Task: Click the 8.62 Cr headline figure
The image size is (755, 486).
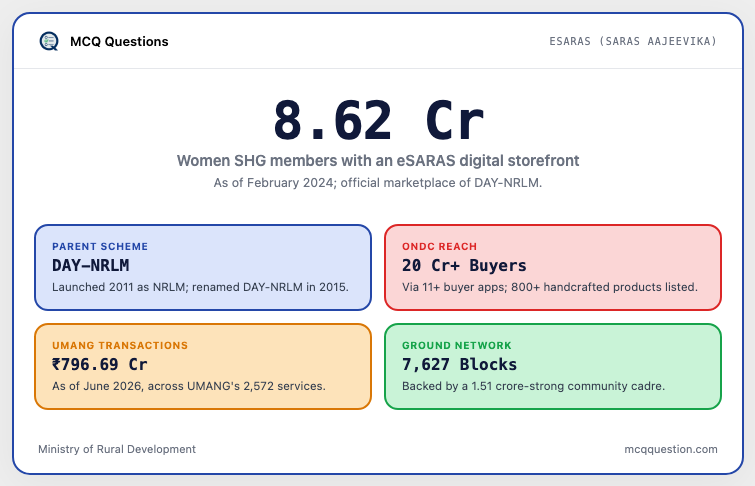Action: (x=378, y=120)
